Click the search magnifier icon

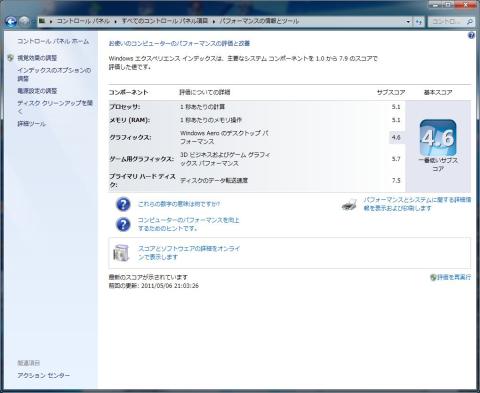[469, 22]
